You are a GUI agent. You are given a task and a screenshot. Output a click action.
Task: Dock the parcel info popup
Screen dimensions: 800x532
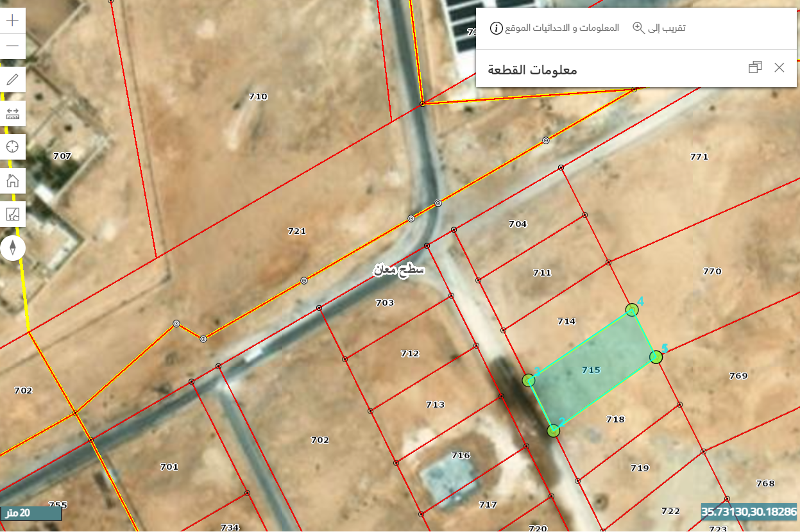[x=755, y=68]
